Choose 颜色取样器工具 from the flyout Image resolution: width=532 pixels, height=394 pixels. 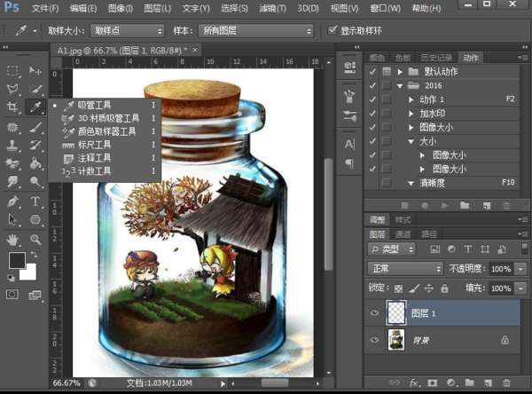click(104, 131)
